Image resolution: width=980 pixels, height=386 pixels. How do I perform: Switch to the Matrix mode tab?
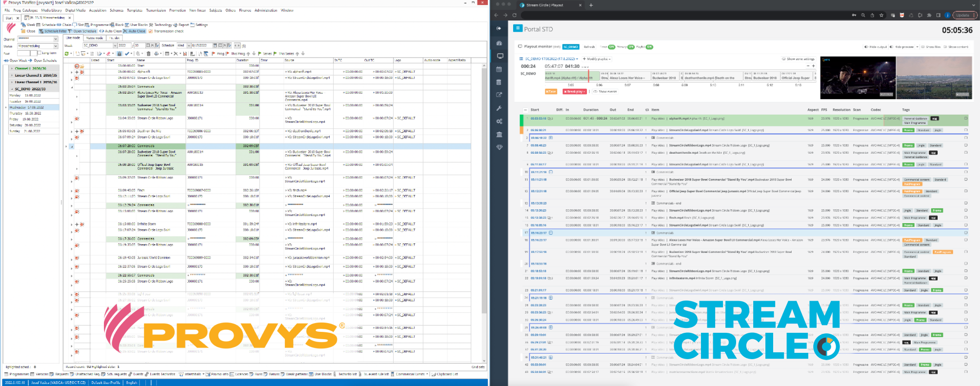[x=95, y=38]
